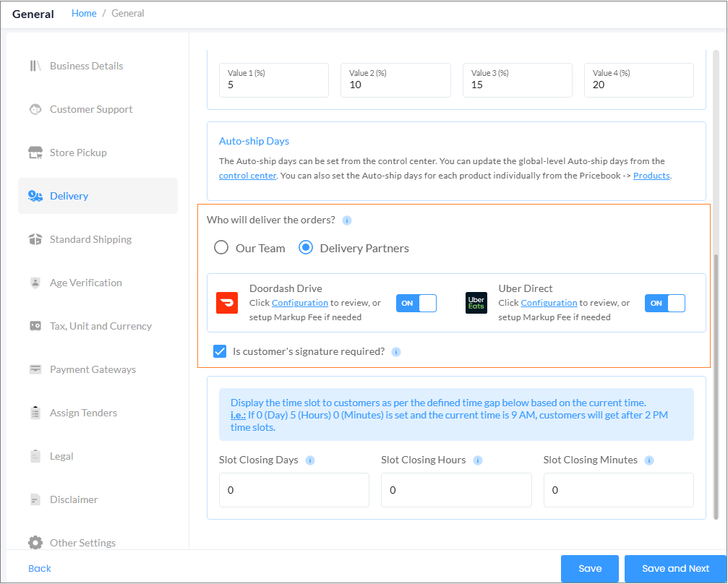The image size is (728, 584).
Task: Select the Our Team radio button
Action: click(221, 247)
